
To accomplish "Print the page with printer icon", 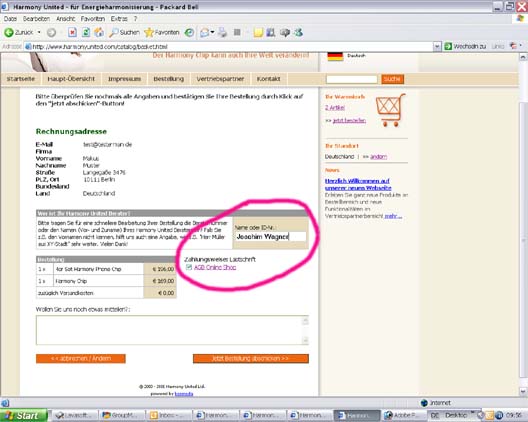I will (223, 32).
